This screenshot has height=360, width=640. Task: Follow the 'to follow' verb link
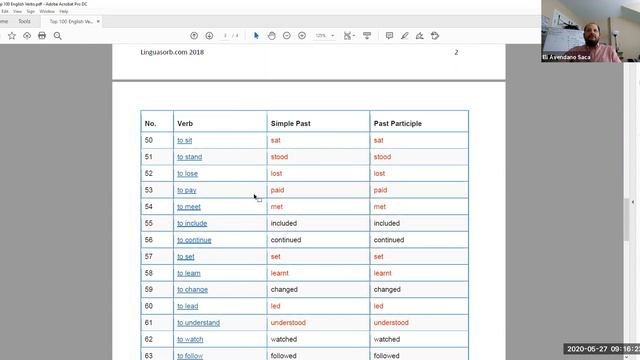coord(190,356)
